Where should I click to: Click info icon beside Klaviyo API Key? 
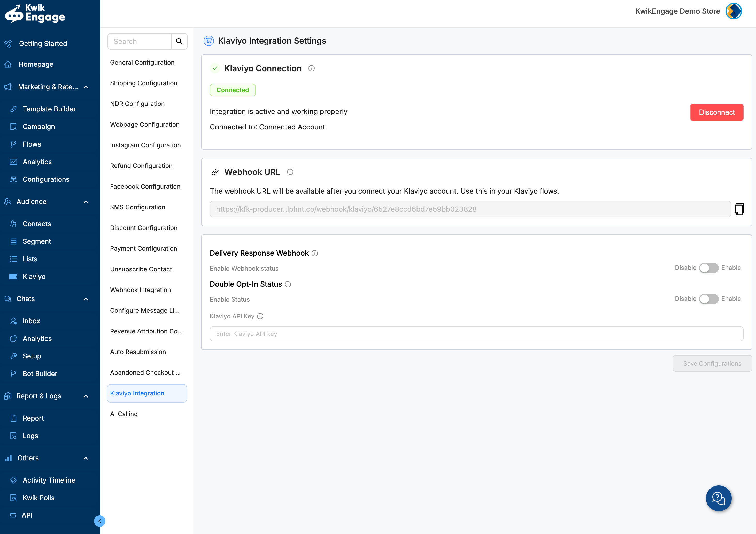point(260,316)
